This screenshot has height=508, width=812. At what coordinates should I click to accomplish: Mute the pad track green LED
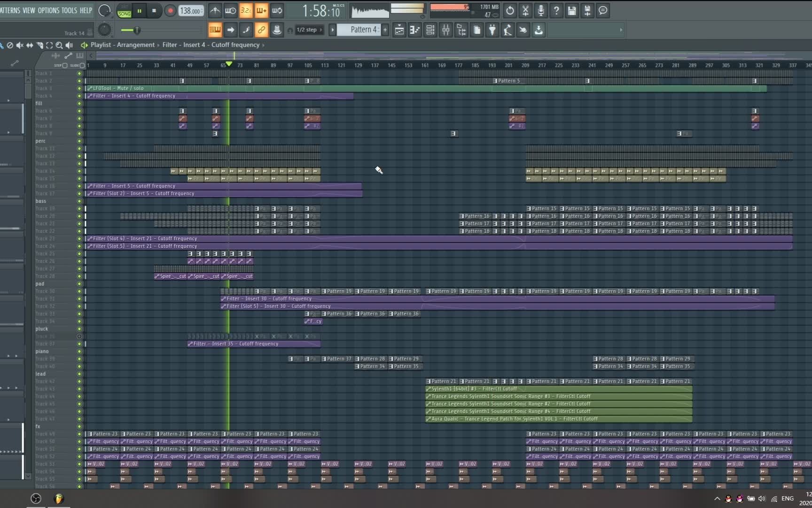click(79, 284)
